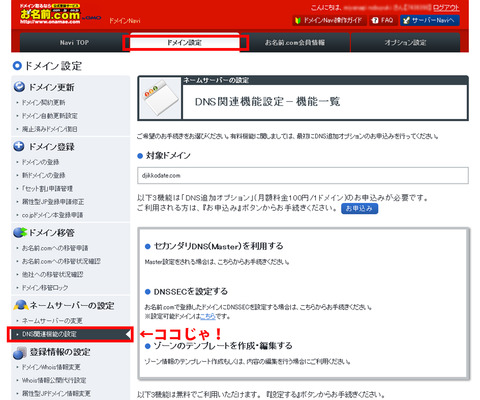
Task: Open the ドメインNavi操作ガイド button
Action: click(329, 20)
